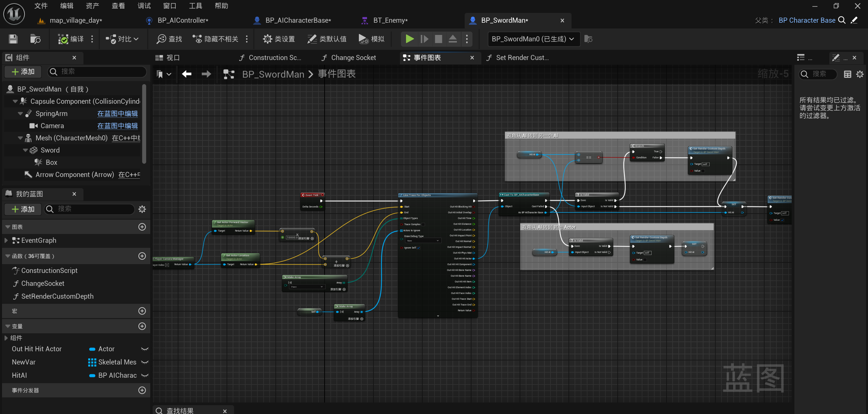Expand the EventGraph tree item
Image resolution: width=868 pixels, height=414 pixels.
(6, 240)
